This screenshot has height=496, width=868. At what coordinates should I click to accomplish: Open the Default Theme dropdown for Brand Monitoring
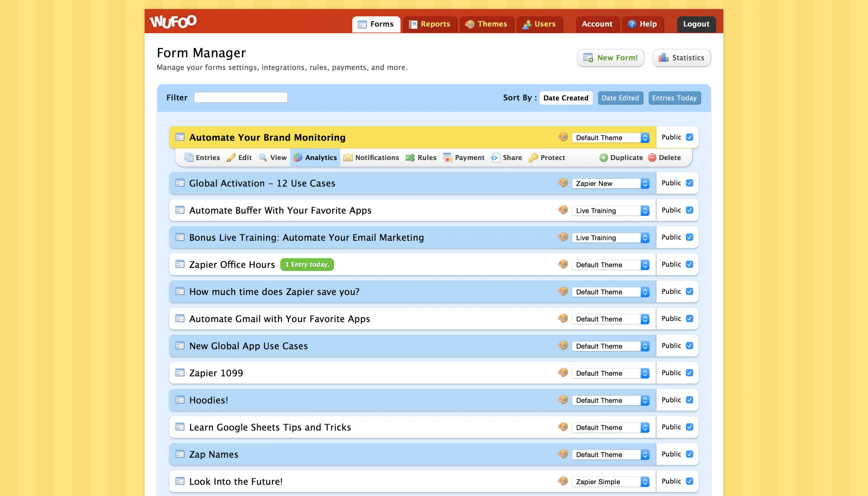coord(610,137)
